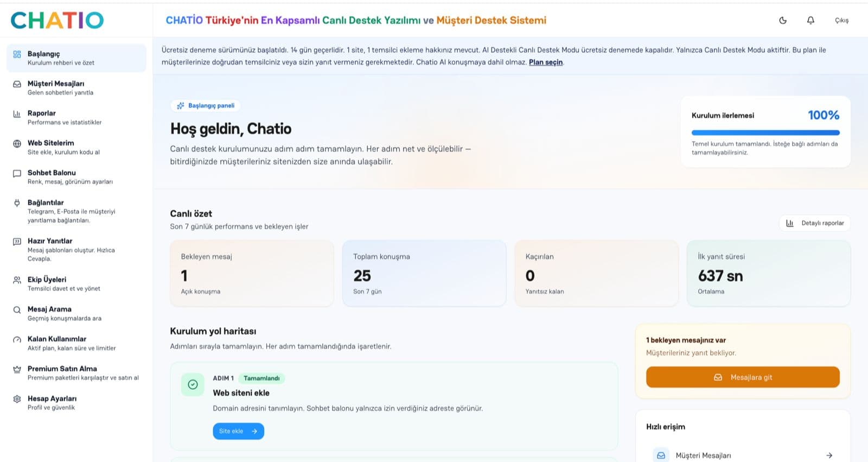Image resolution: width=868 pixels, height=462 pixels.
Task: Select Web Sitelerim in the sidebar
Action: (x=76, y=148)
